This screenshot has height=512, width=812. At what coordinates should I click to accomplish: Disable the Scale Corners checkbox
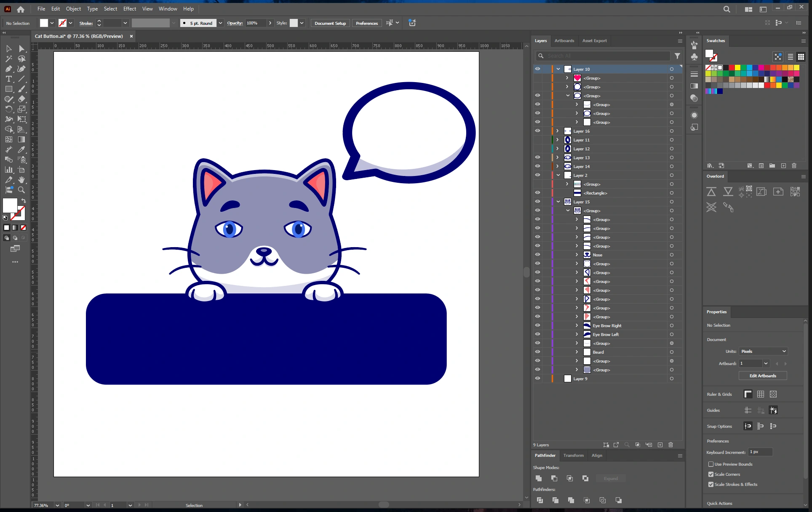(x=711, y=474)
